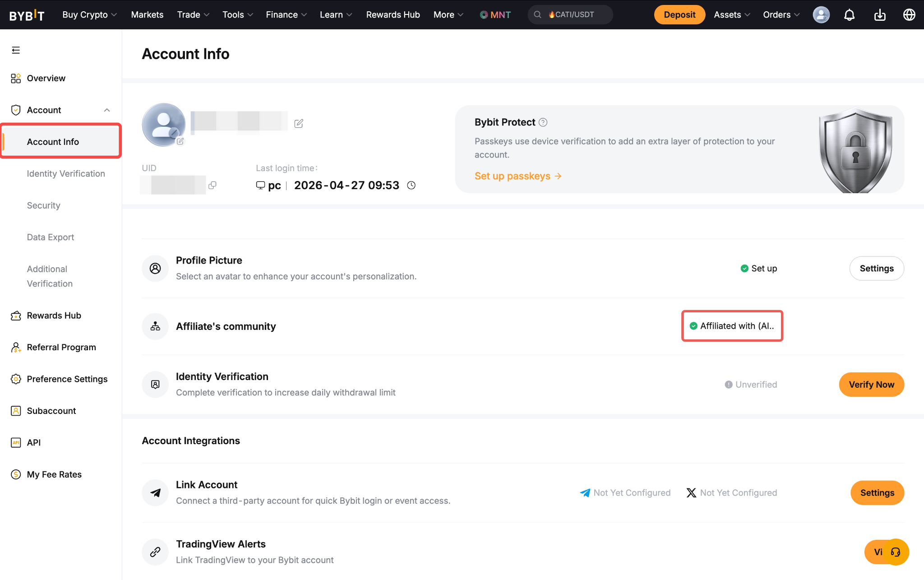Click the app download icon
Viewport: 924px width, 580px height.
point(880,15)
